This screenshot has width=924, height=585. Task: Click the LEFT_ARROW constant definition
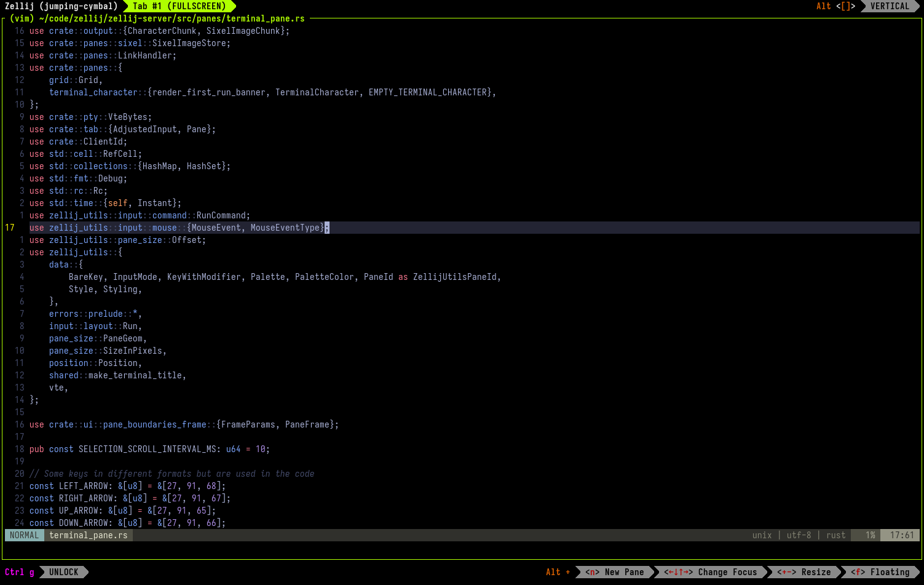[128, 486]
